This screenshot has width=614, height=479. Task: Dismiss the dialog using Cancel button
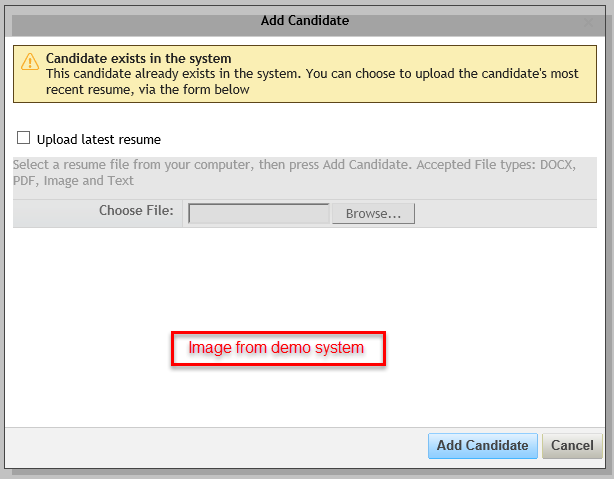572,446
